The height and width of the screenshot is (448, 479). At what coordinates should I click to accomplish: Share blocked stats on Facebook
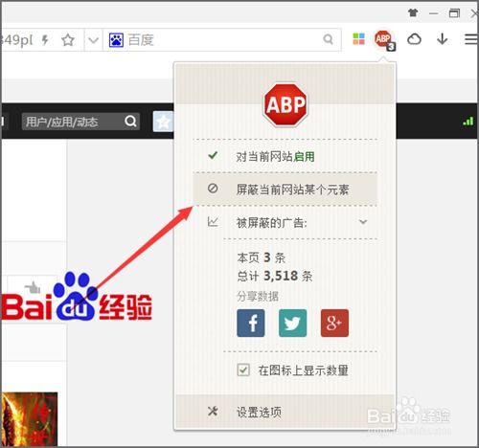(251, 323)
